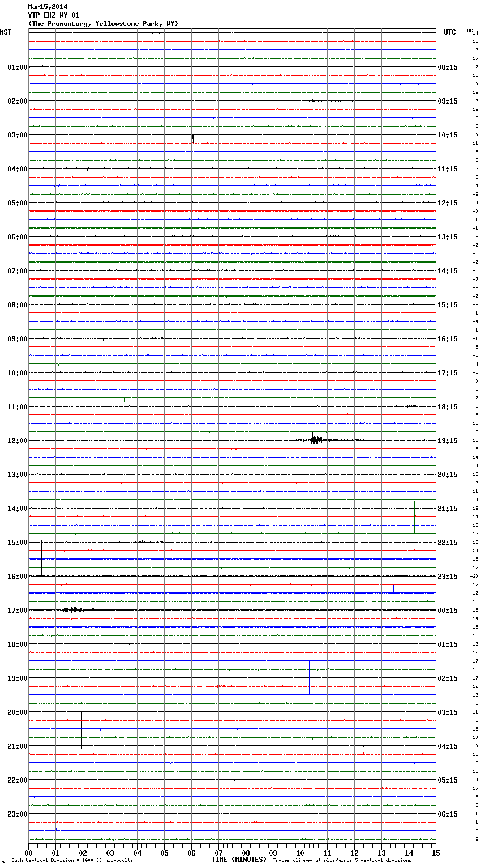Screen dimensions: 481x868
Task: Select the 15:00 MST time label
Action: tap(17, 543)
